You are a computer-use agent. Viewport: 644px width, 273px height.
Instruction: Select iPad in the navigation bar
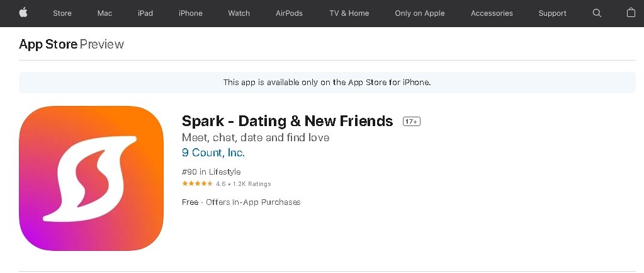coord(145,13)
